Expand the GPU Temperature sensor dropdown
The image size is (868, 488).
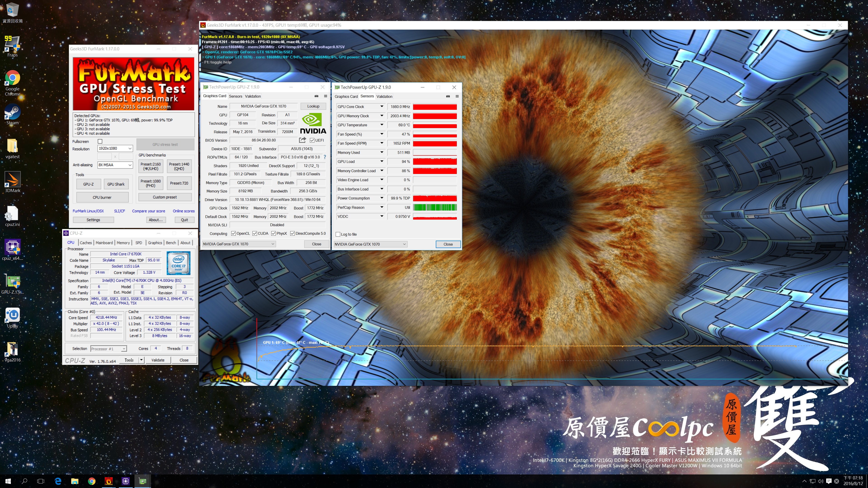click(382, 125)
